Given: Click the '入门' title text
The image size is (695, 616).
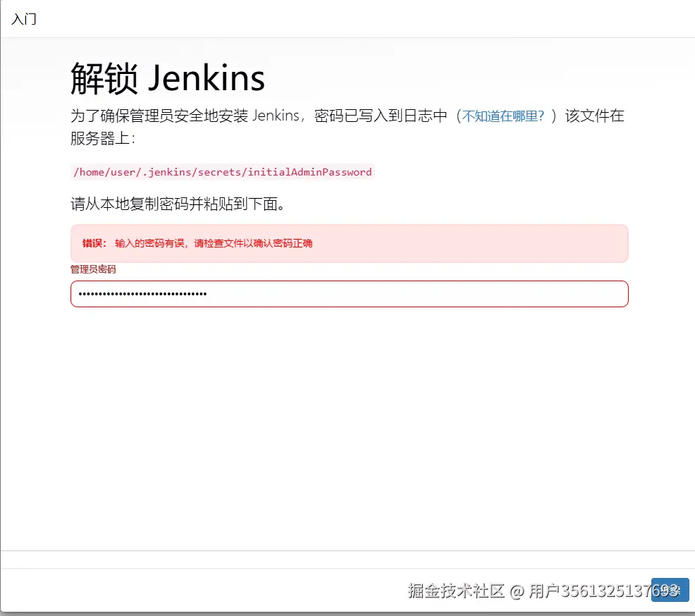Looking at the screenshot, I should pos(24,19).
